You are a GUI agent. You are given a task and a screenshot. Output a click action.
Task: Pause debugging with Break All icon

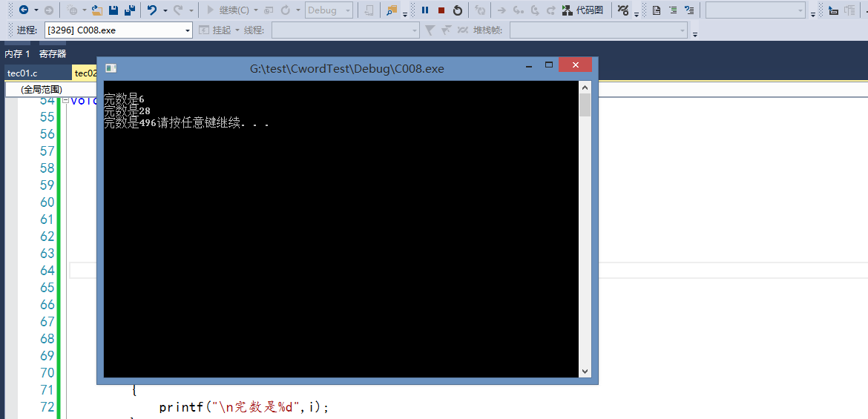point(425,10)
